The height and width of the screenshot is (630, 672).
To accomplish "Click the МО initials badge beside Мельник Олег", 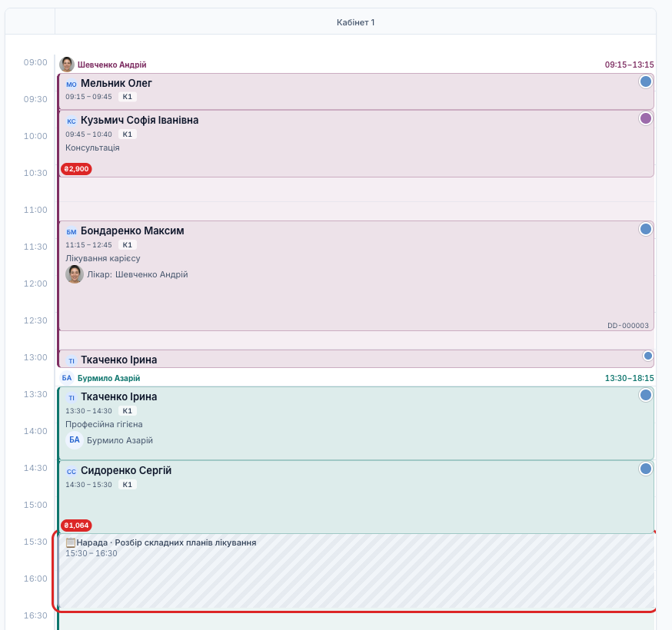I will point(72,84).
